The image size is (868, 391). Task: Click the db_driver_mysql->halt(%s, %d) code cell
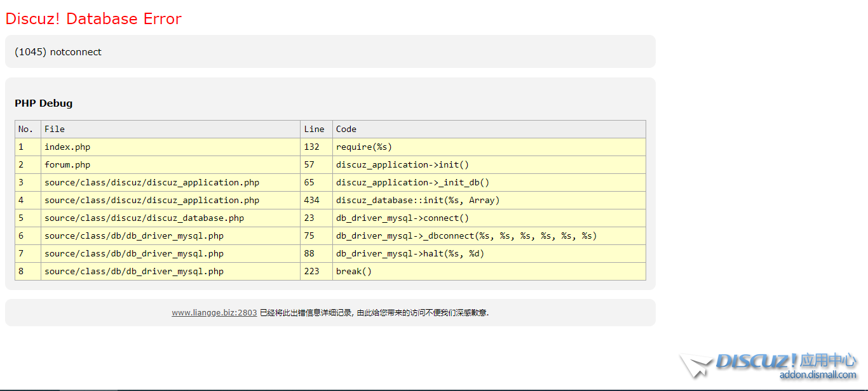click(x=410, y=254)
